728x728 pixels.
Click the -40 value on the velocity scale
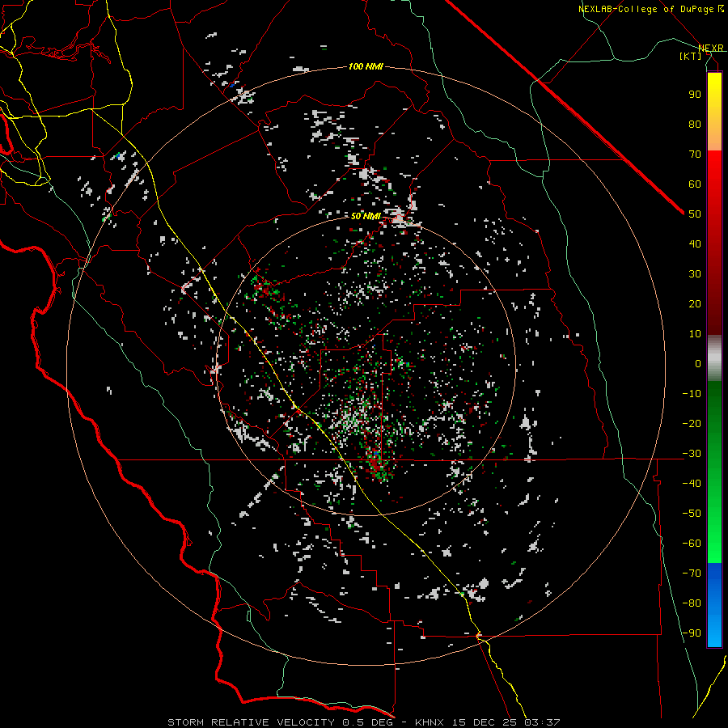point(692,484)
